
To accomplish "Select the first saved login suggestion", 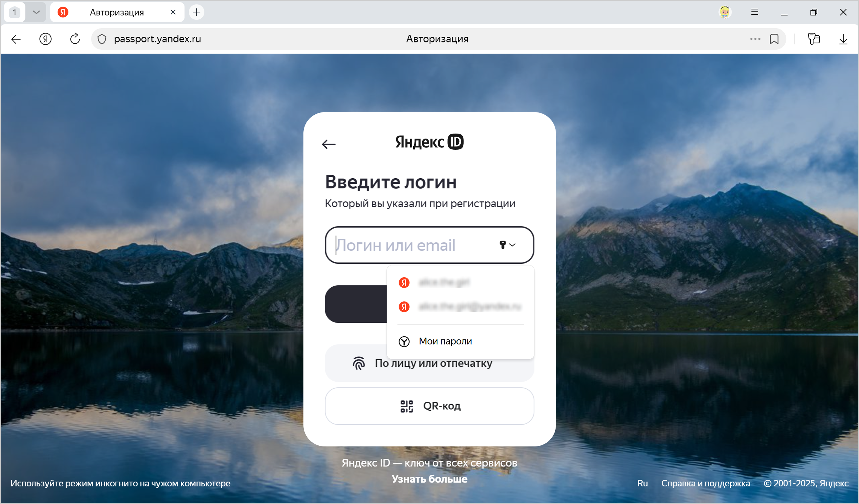I will (x=444, y=282).
